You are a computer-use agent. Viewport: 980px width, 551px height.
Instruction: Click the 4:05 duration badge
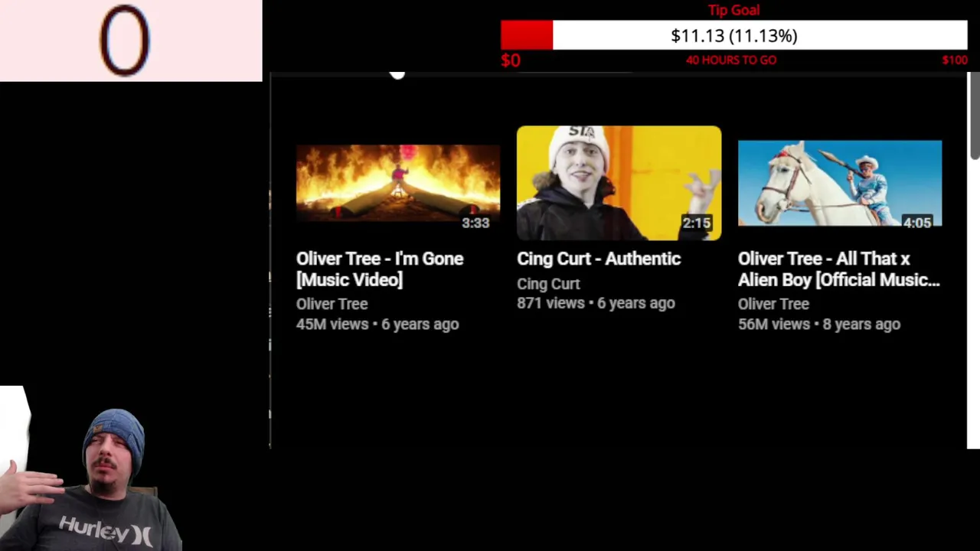[x=917, y=223]
